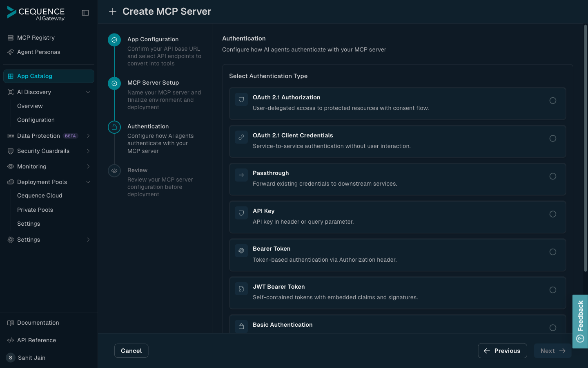Collapse the AI Discovery chevron
This screenshot has height=368, width=588.
[88, 92]
